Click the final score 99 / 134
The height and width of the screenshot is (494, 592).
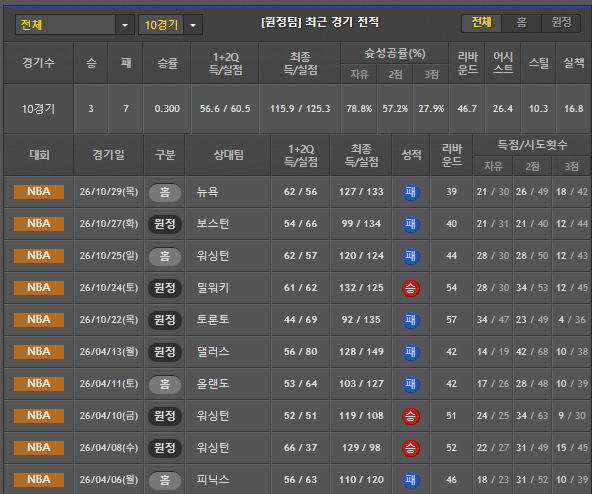pos(361,224)
